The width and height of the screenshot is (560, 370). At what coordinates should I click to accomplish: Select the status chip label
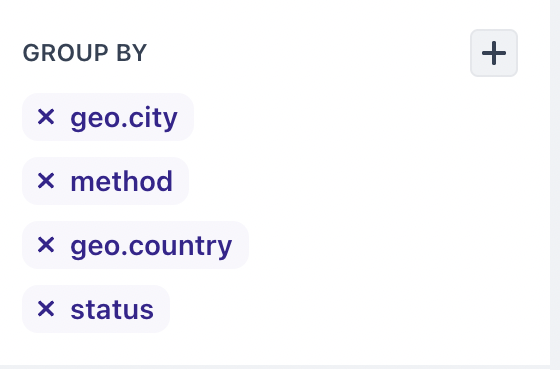(112, 310)
